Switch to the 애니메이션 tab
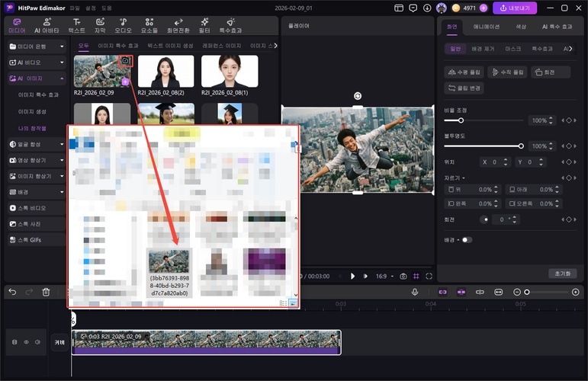Viewport: 588px width, 381px height. click(486, 26)
